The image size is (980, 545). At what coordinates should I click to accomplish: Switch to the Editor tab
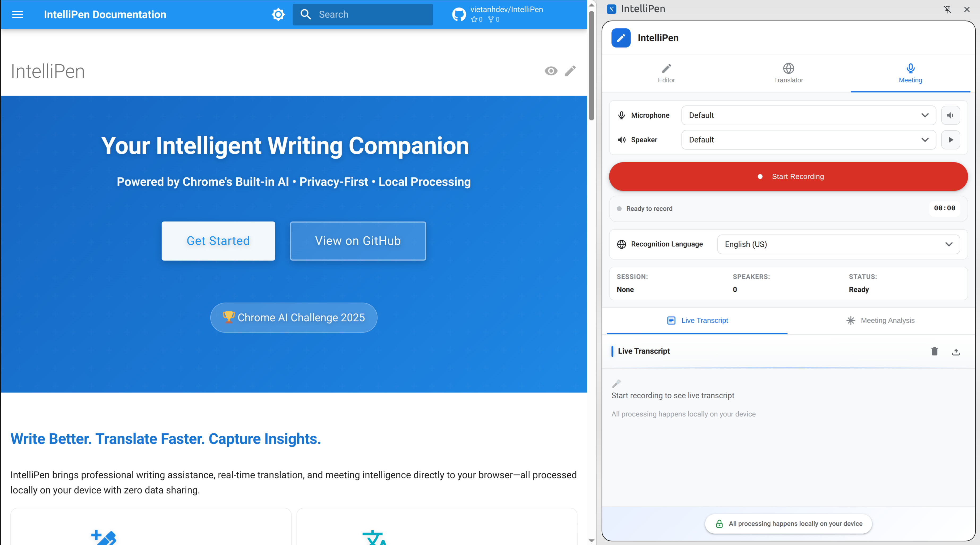pos(666,73)
